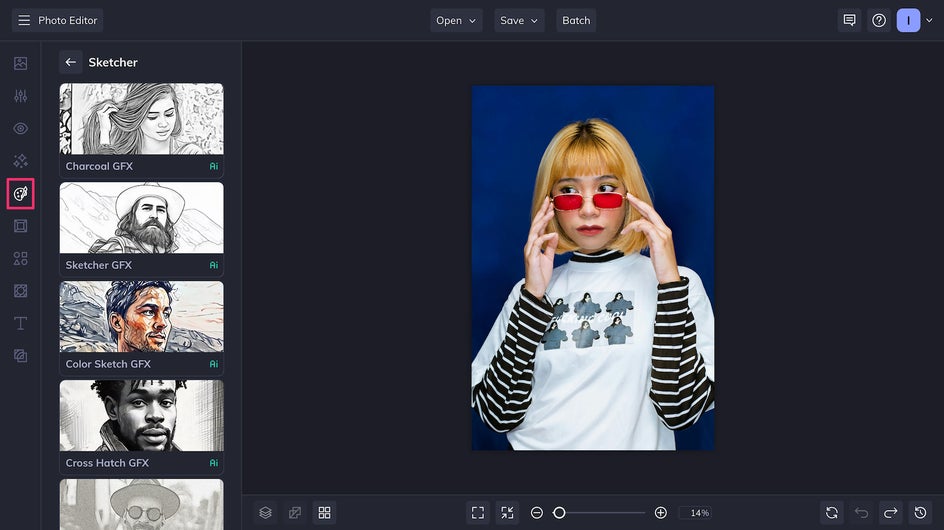Click the Color Sketch GFX label text
Image resolution: width=944 pixels, height=530 pixels.
tap(108, 364)
